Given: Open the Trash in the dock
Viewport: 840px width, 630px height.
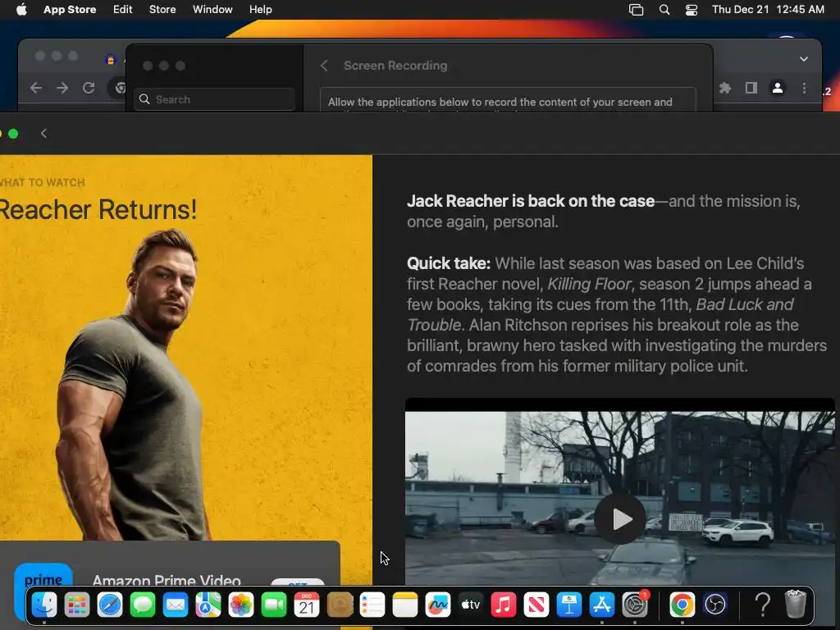Looking at the screenshot, I should (796, 605).
